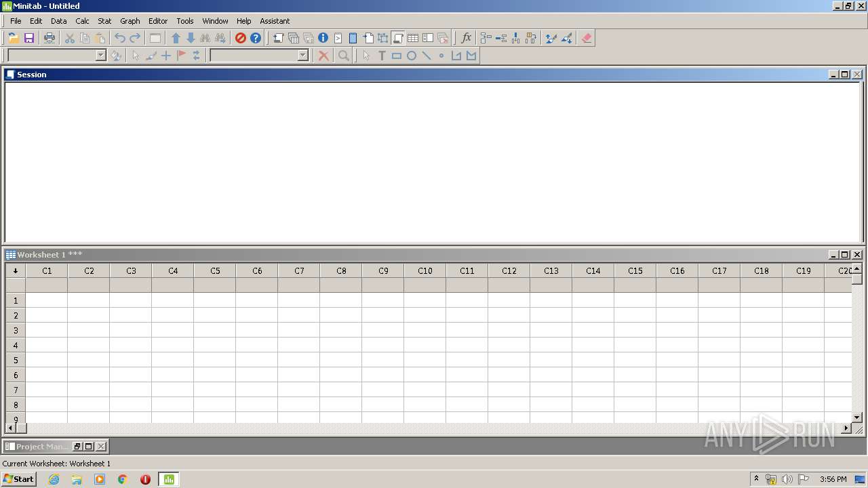The height and width of the screenshot is (488, 868).
Task: Click the Copy icon in the toolbar
Action: click(x=85, y=38)
